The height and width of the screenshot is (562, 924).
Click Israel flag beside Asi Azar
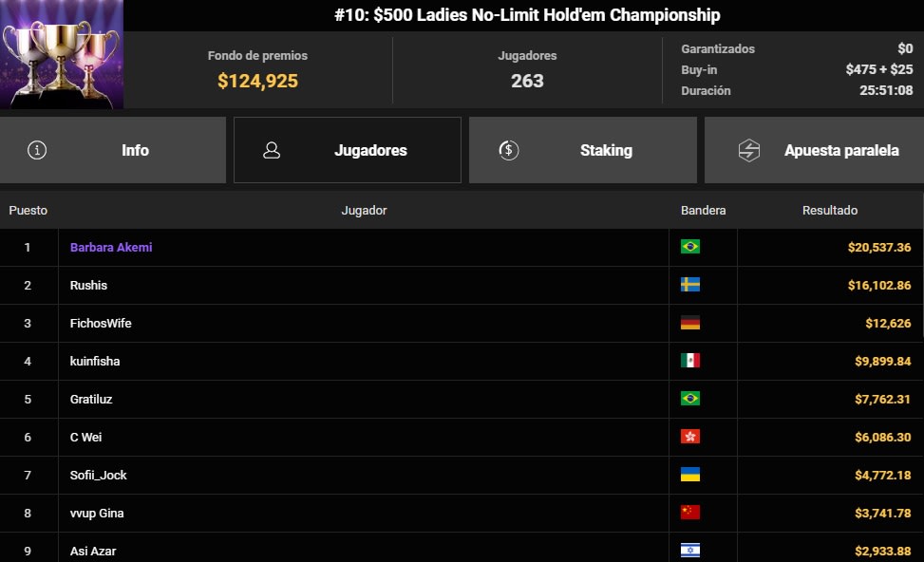(692, 551)
